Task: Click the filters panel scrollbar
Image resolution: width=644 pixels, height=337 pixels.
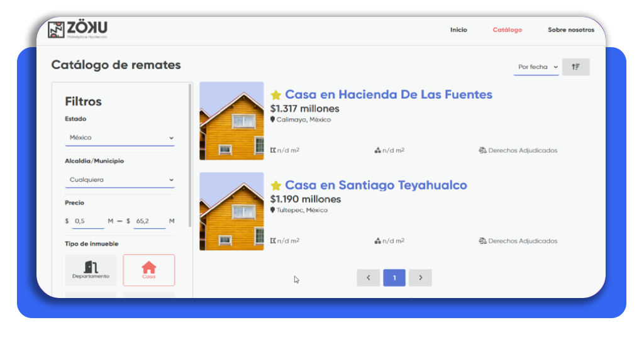Action: pos(190,155)
